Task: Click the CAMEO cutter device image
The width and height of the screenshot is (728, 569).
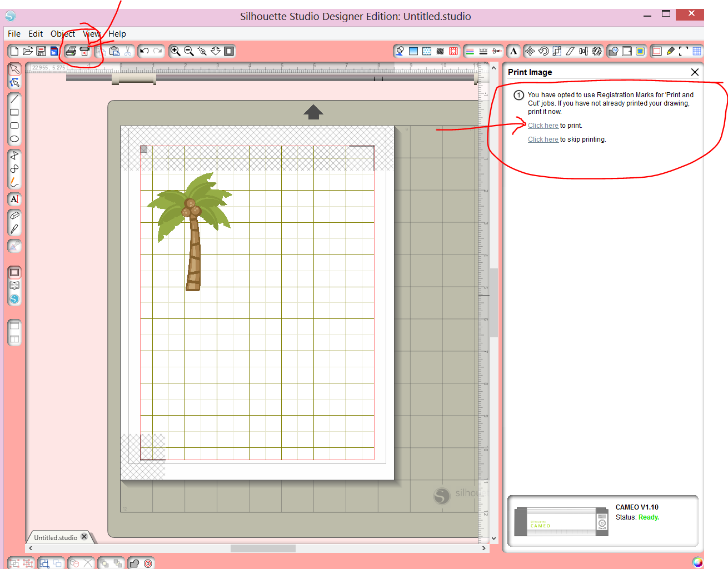Action: click(561, 522)
